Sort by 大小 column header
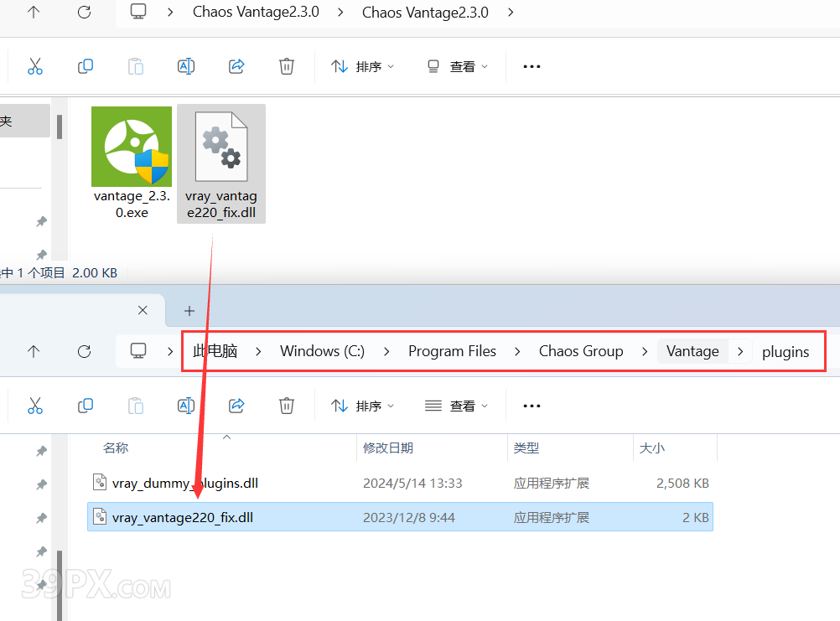The width and height of the screenshot is (840, 621). point(652,448)
